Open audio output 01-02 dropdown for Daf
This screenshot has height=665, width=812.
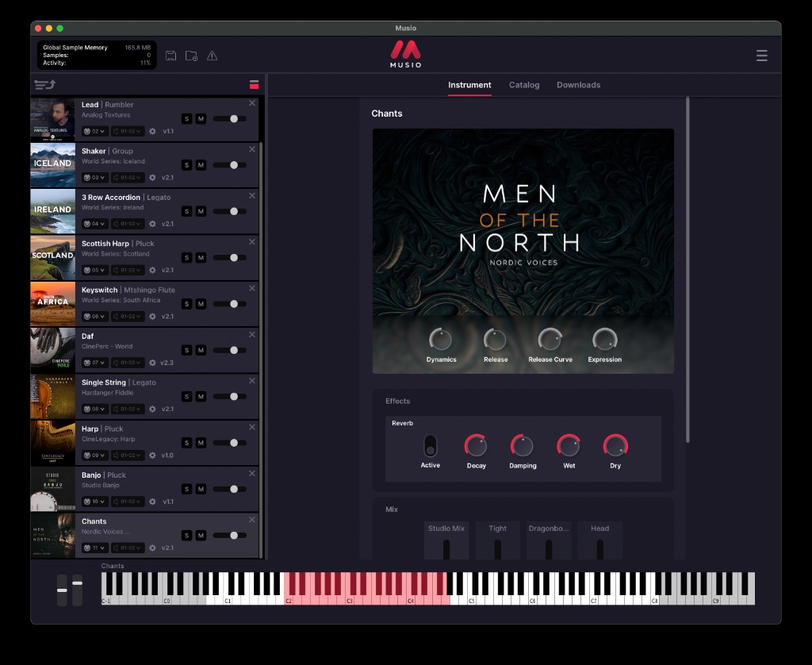pos(128,363)
